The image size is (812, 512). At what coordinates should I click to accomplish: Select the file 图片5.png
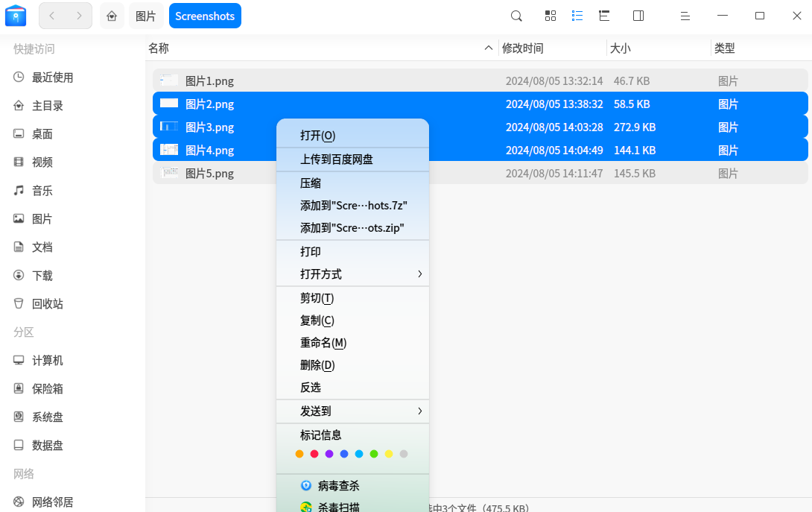coord(209,174)
